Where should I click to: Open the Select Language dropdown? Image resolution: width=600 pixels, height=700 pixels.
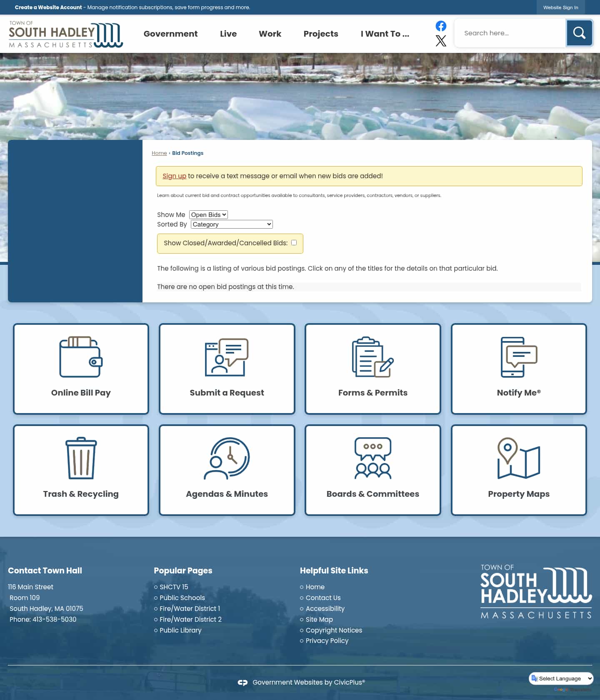coord(561,678)
